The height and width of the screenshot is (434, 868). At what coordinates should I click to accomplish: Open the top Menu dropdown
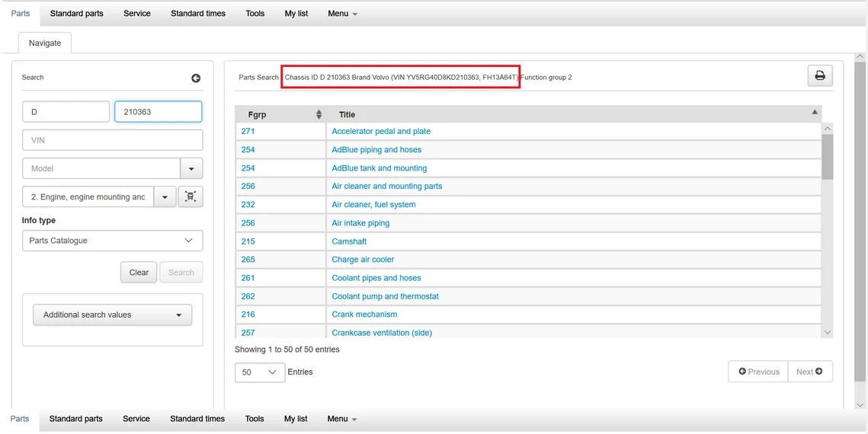click(x=342, y=13)
